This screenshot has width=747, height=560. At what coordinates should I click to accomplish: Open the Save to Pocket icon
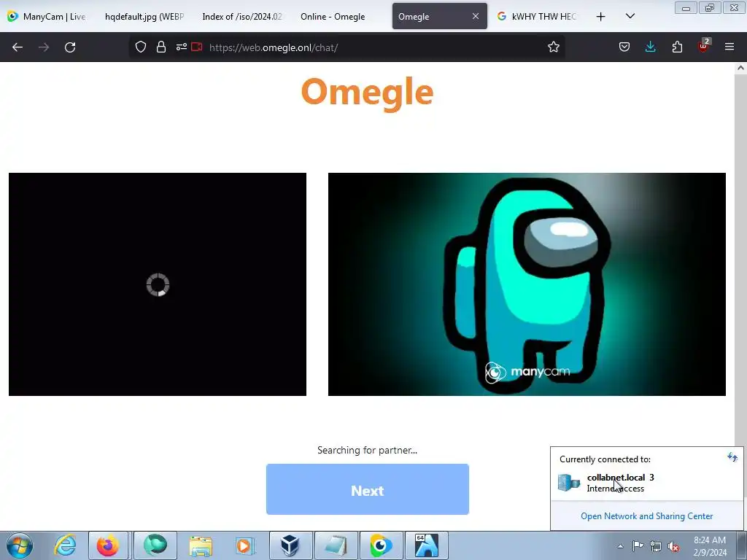pos(624,47)
